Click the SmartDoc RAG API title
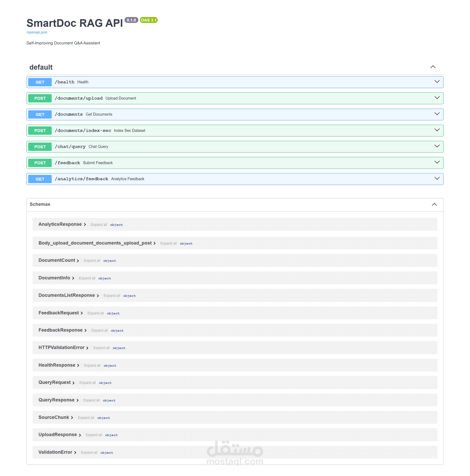Viewport: 470px width, 476px height. pos(74,23)
